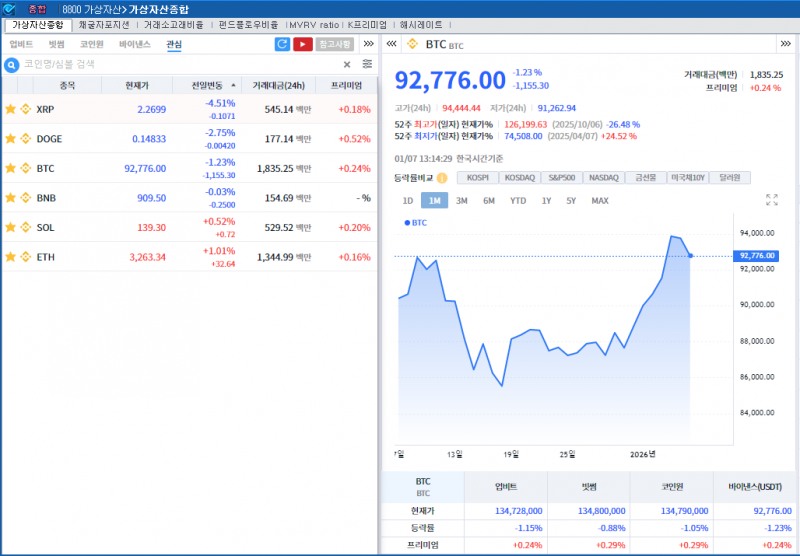
Task: Sort by 프리미엄 column header
Action: [346, 85]
